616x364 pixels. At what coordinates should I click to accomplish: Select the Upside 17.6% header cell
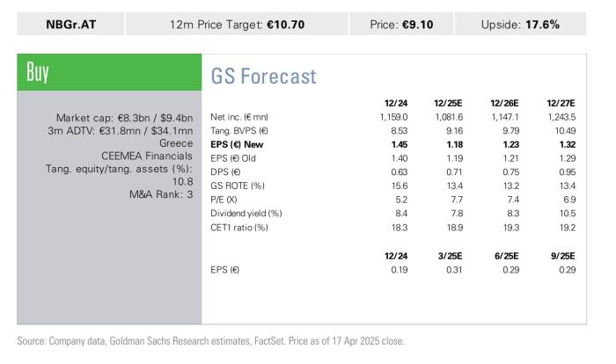coord(520,24)
